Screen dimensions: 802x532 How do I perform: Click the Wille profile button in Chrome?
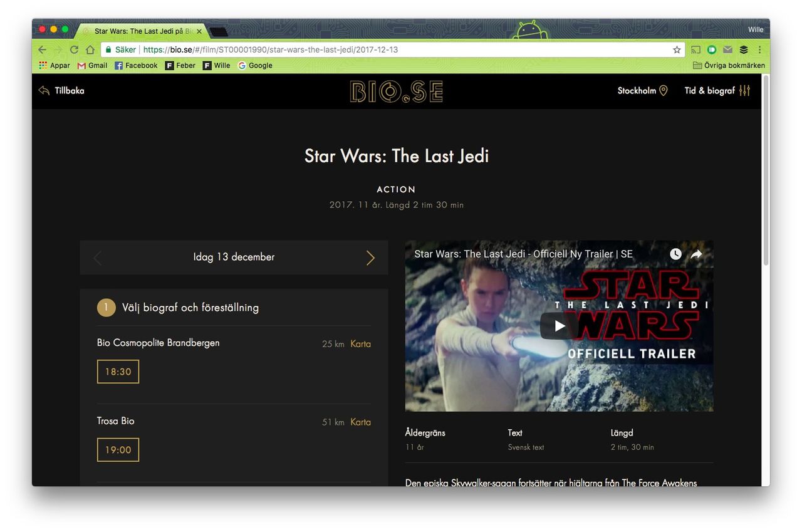pos(756,29)
